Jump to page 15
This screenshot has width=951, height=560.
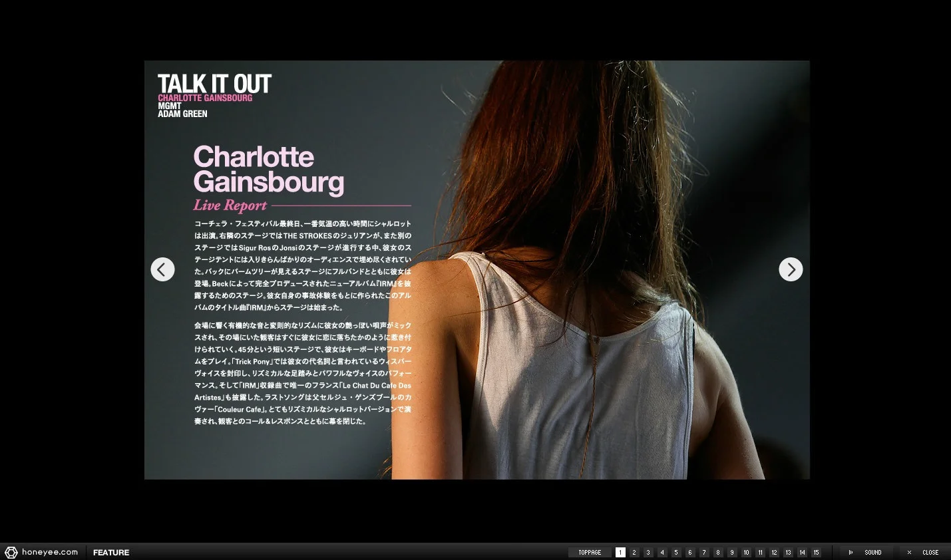816,553
